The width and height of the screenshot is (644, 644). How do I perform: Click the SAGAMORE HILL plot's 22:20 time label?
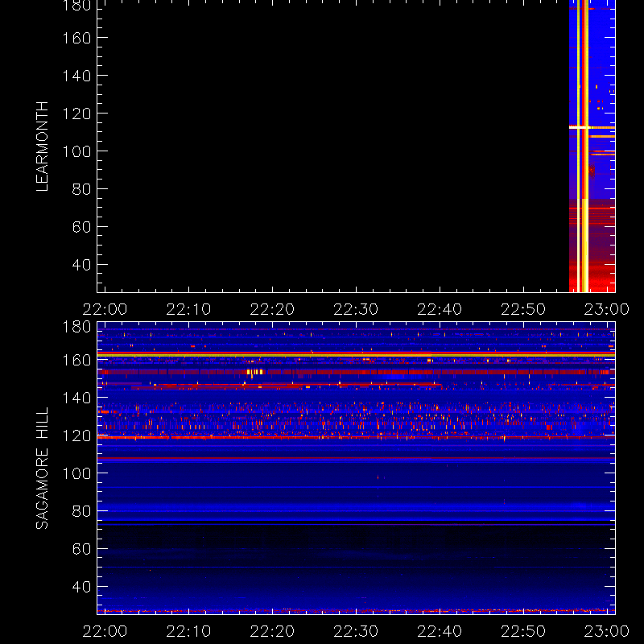(272, 631)
